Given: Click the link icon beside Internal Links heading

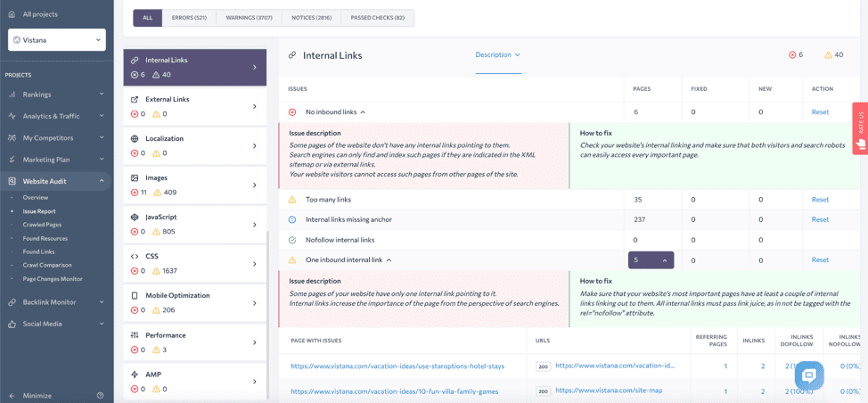Looking at the screenshot, I should [292, 55].
